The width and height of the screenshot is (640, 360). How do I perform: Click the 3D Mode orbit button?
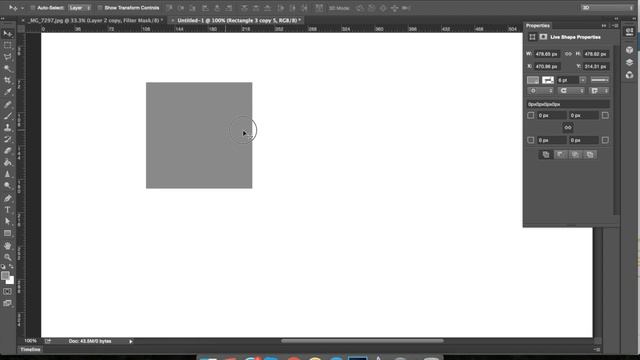pyautogui.click(x=359, y=8)
